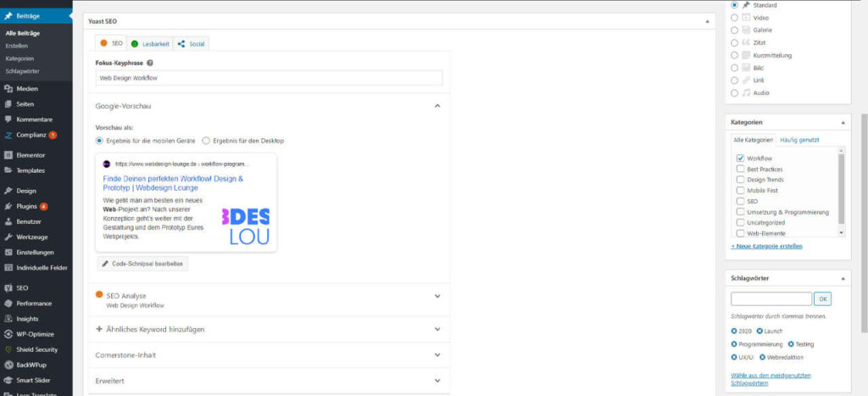868x396 pixels.
Task: Open the Insights sidebar icon
Action: pos(8,319)
